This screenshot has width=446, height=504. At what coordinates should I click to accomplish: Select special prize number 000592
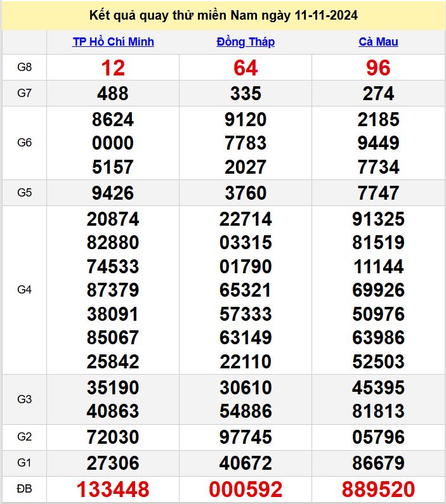point(246,489)
